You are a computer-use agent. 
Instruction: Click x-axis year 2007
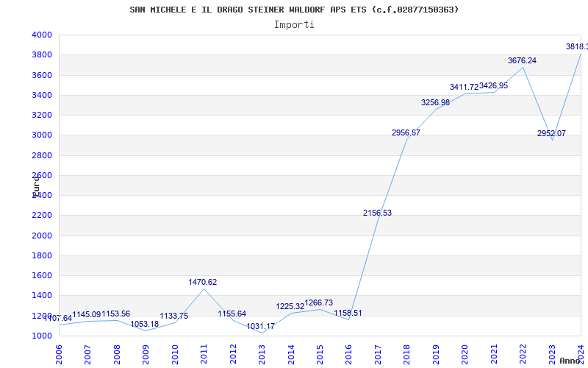click(87, 354)
